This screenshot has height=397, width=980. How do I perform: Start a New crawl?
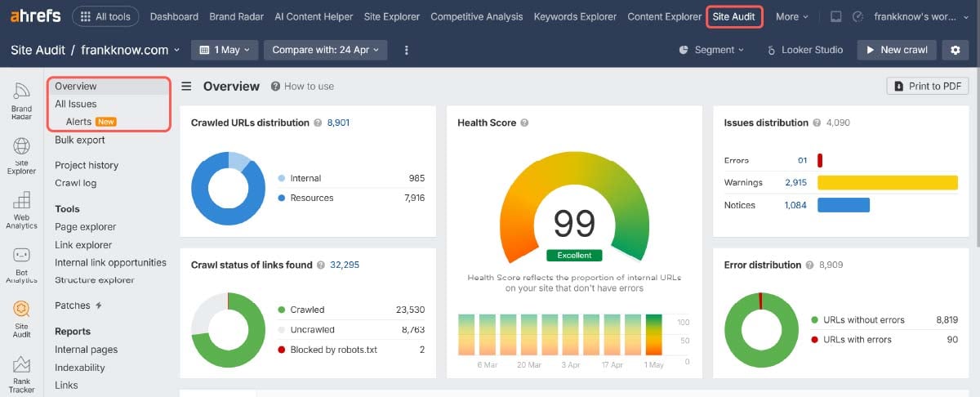896,50
